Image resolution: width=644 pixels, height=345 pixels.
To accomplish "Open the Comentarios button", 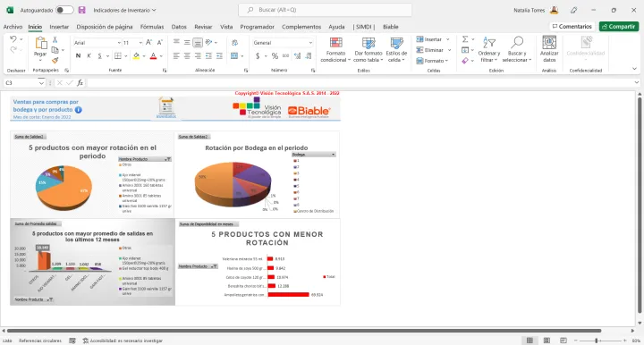I will (572, 26).
